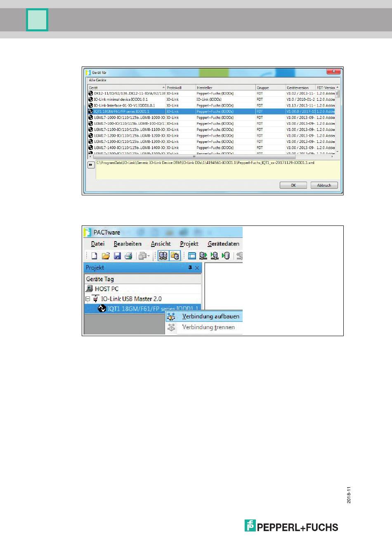Click the LGM17-1400 row device icon
This screenshot has height=555, width=392.
click(x=91, y=147)
